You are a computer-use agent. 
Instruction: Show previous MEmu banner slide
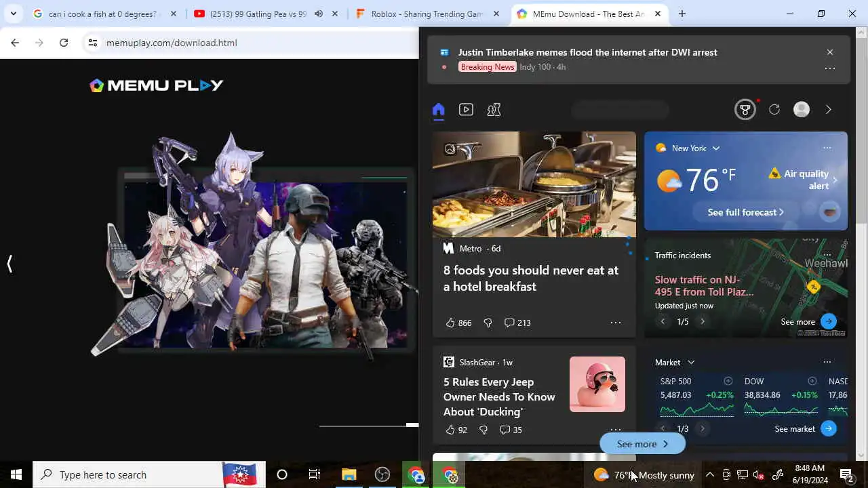[x=9, y=264]
